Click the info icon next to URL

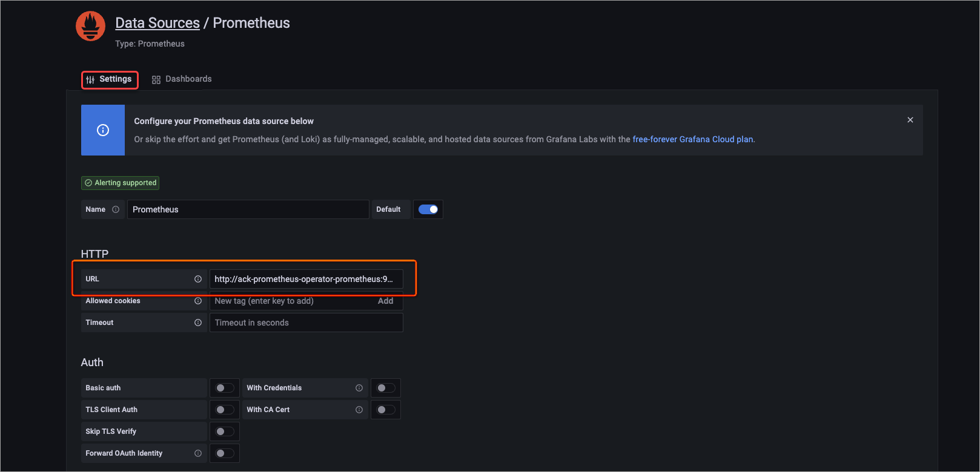pos(198,279)
